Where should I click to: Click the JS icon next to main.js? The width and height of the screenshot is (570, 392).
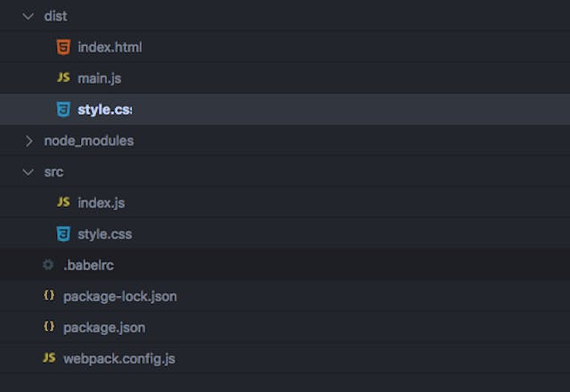click(x=63, y=78)
